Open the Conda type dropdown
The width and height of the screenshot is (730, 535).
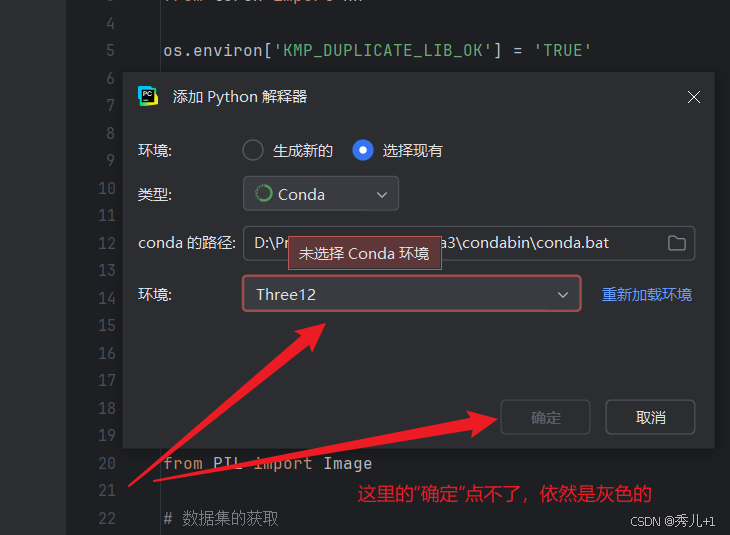click(321, 194)
